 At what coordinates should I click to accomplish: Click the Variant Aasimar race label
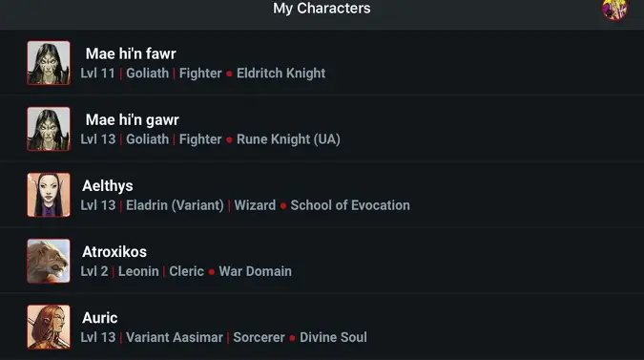175,337
